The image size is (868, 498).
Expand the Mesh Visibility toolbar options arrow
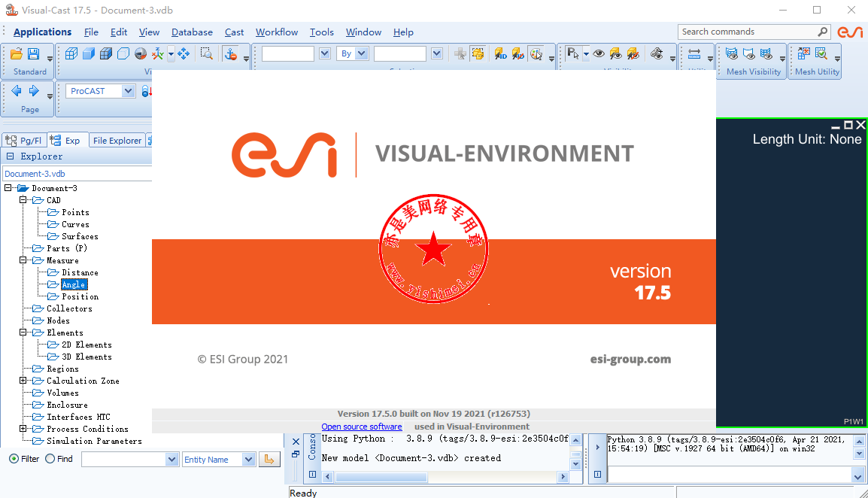click(782, 58)
